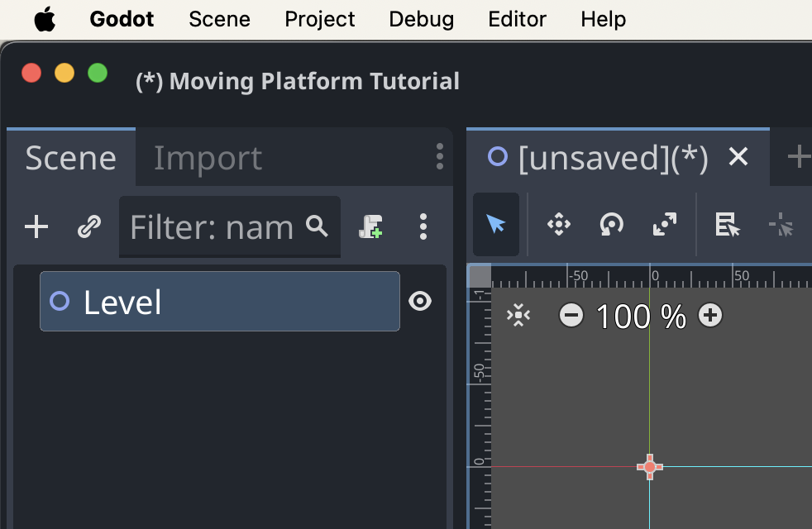Switch to the Import tab

pos(208,157)
